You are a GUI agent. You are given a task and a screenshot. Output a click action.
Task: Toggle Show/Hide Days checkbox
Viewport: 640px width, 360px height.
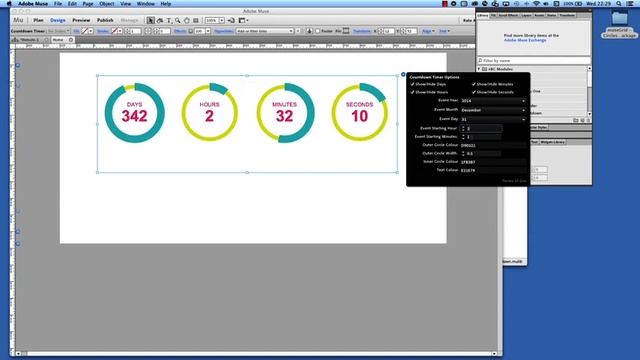413,84
